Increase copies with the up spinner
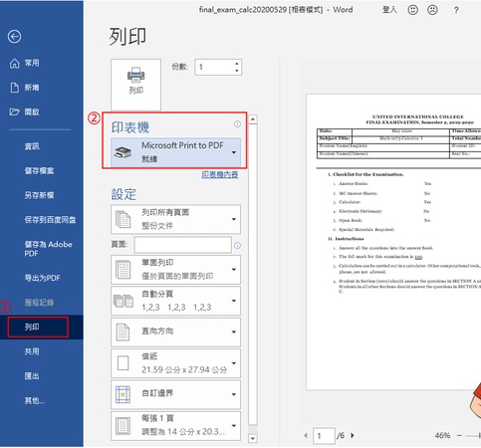The image size is (481, 448). 237,64
